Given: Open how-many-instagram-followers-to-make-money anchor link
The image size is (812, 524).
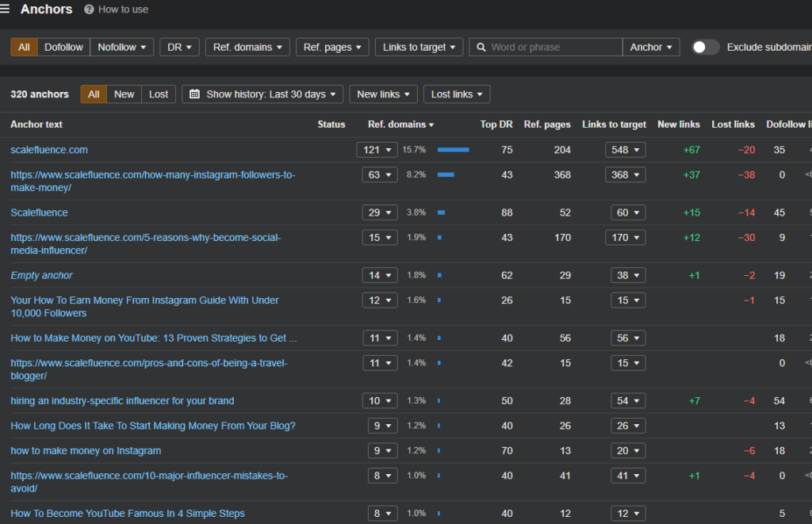Looking at the screenshot, I should click(153, 182).
